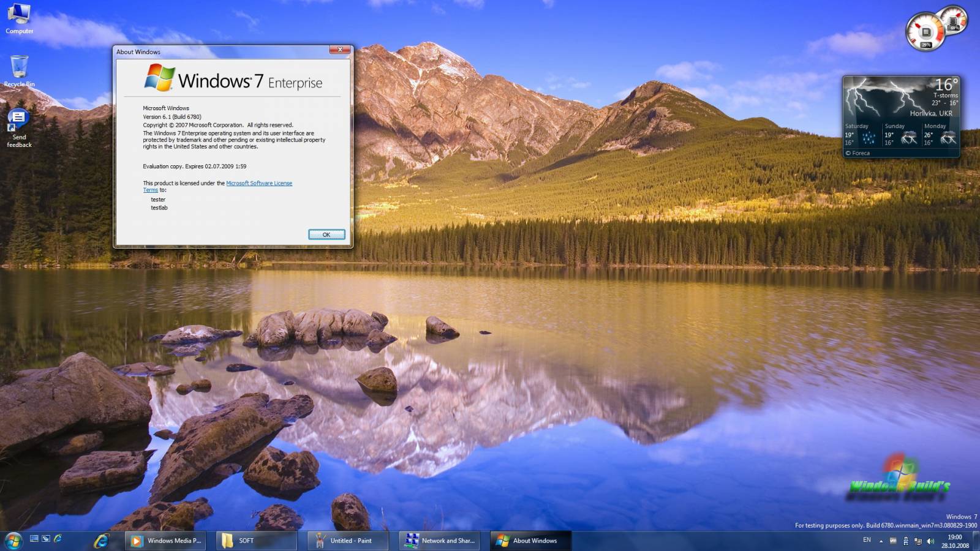The width and height of the screenshot is (980, 551).
Task: Click Show desktop strip at taskbar end
Action: click(976, 541)
